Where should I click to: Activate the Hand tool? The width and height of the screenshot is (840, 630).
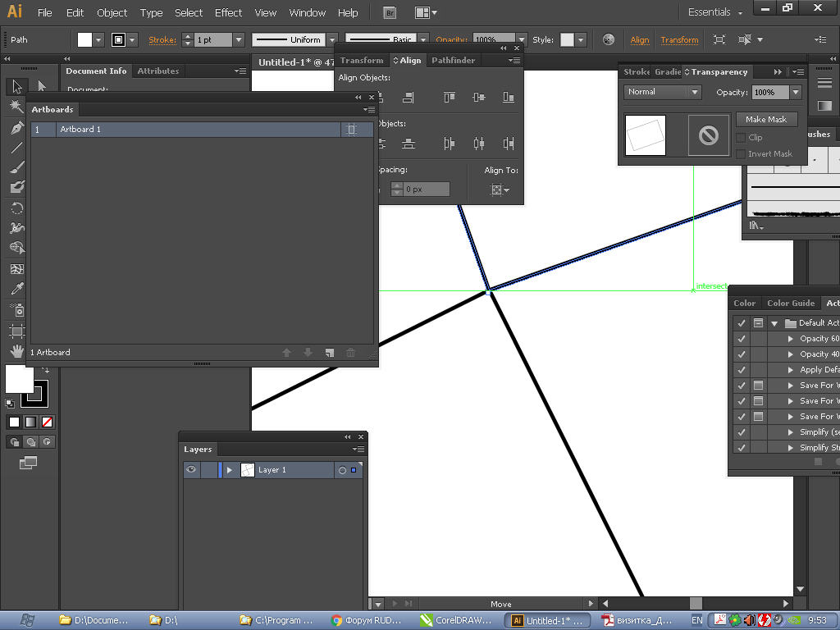coord(16,351)
